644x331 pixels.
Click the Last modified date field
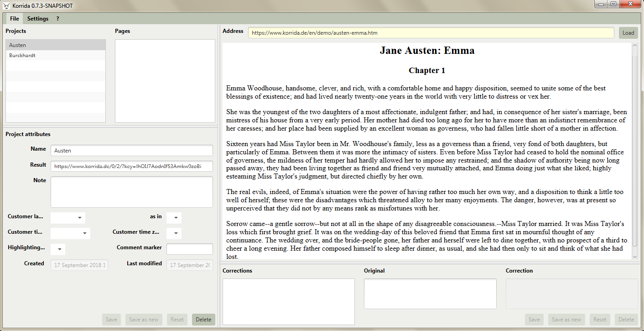click(190, 265)
